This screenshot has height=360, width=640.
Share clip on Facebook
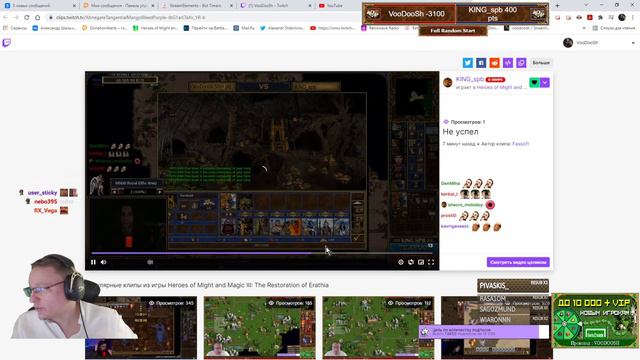point(481,62)
